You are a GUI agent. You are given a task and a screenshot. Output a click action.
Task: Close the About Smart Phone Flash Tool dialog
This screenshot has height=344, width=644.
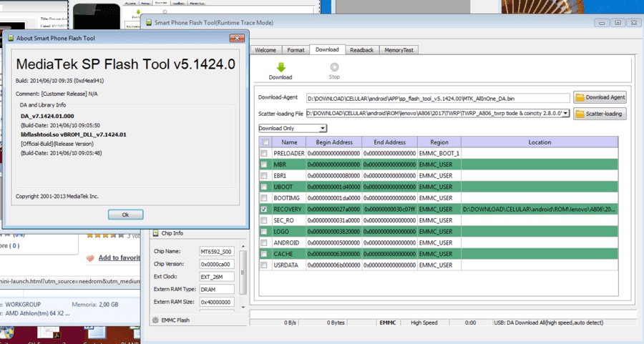[x=237, y=38]
